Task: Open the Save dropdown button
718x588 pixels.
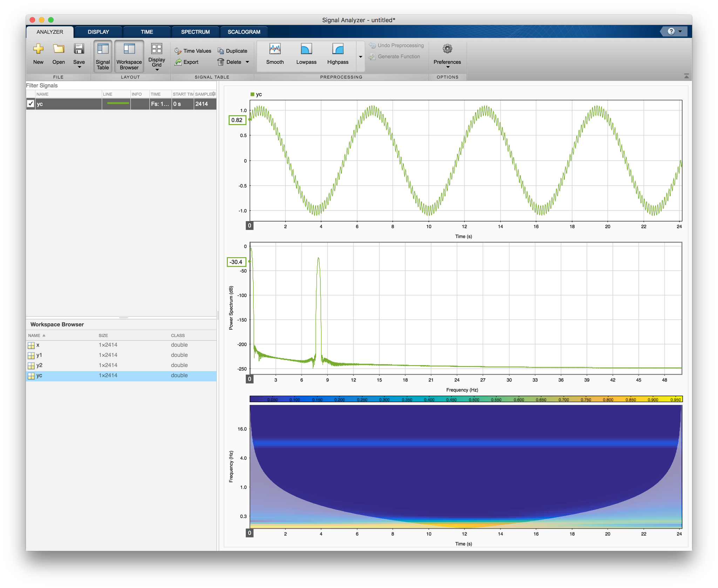Action: coord(79,67)
